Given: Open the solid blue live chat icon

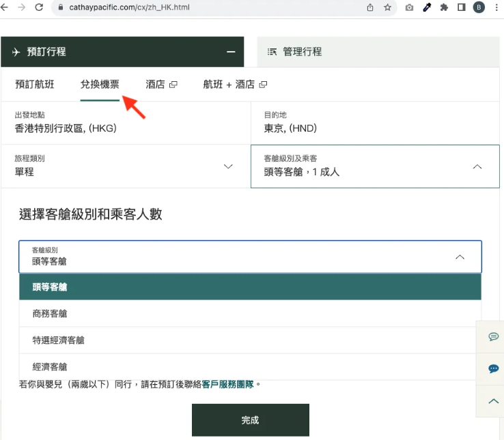Looking at the screenshot, I should pos(493,369).
